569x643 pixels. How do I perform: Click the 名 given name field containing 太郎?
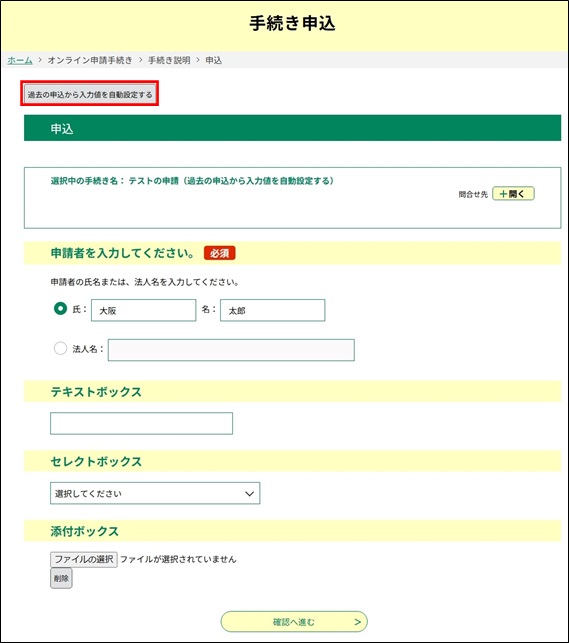[x=273, y=310]
